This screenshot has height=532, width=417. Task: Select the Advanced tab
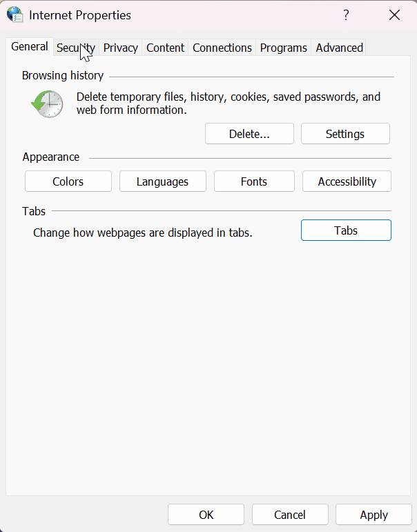[x=339, y=48]
